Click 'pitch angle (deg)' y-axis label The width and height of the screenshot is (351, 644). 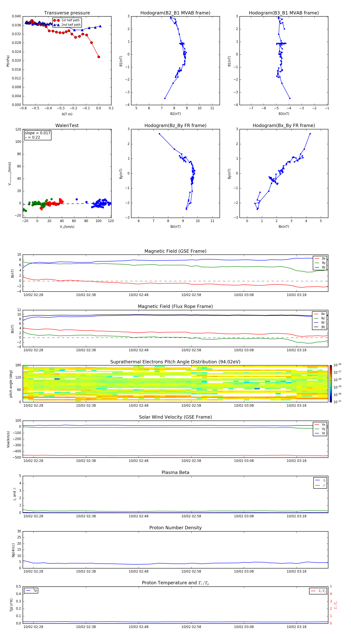click(11, 384)
